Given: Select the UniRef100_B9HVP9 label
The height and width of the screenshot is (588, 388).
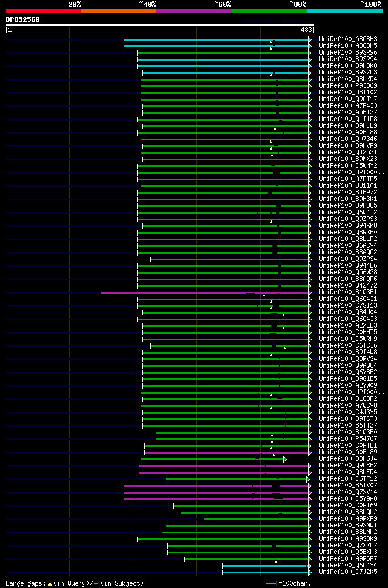Looking at the screenshot, I should point(348,145).
